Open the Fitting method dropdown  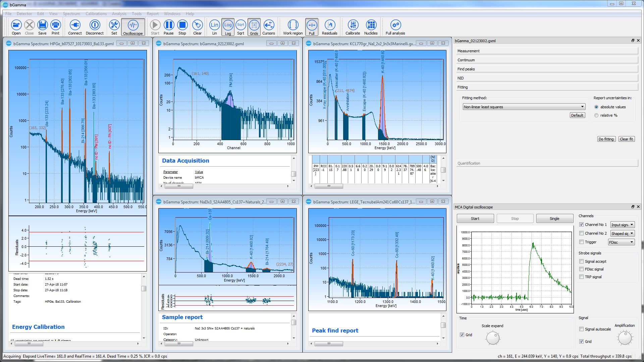click(x=524, y=107)
